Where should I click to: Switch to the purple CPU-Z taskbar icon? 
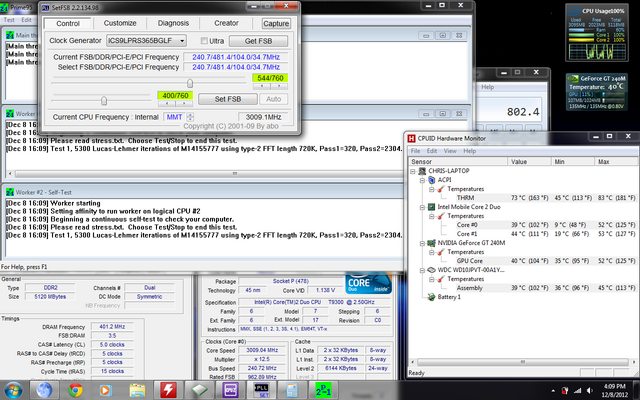tap(230, 390)
